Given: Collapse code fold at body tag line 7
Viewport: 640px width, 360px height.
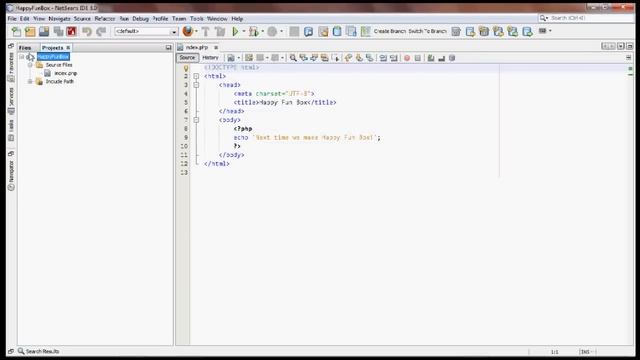Looking at the screenshot, I should pos(196,120).
